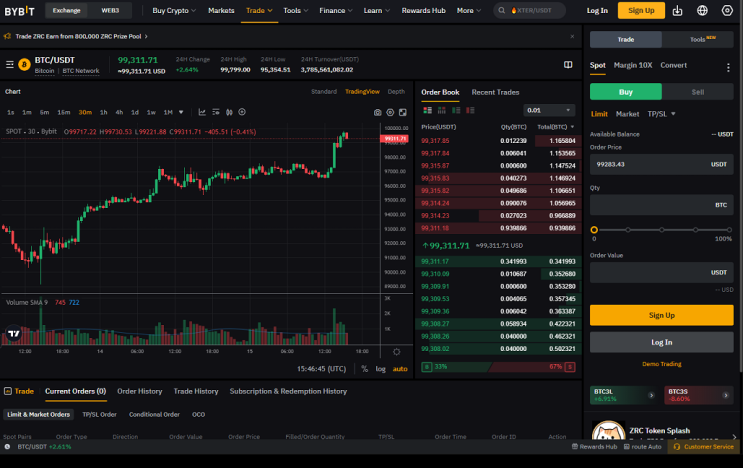Click the Qty BTC input field
Screen dimensions: 743x468
click(661, 205)
